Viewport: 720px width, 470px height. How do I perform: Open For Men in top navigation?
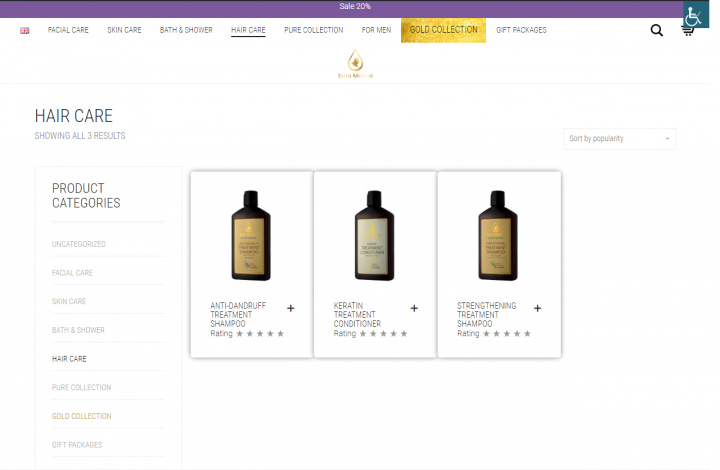pos(376,30)
